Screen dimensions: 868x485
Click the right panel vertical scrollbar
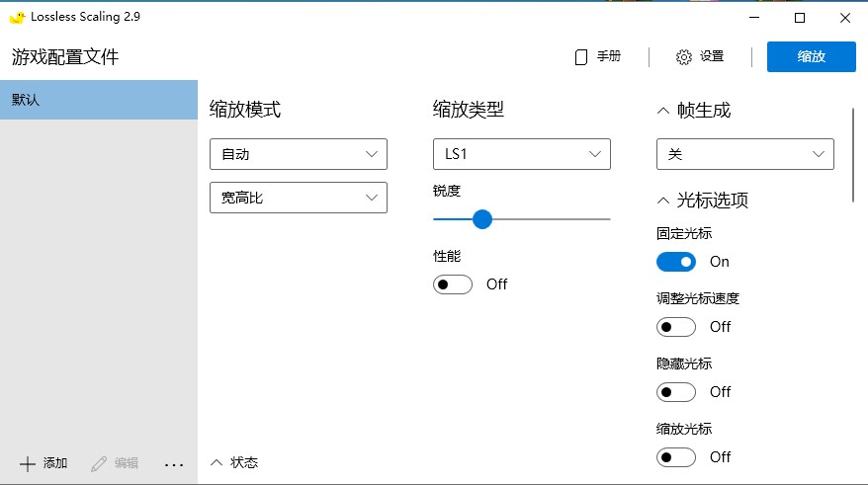[x=852, y=155]
